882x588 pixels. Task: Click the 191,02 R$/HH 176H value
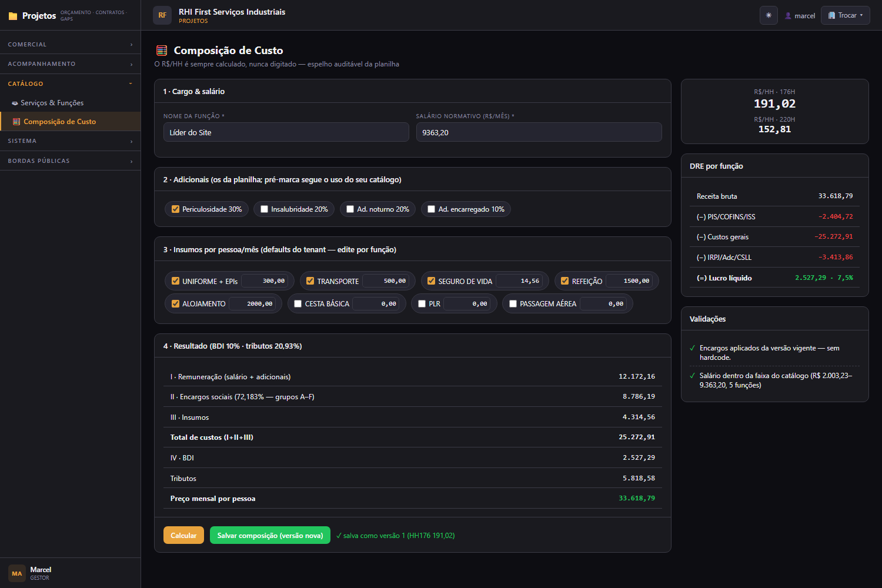tap(774, 103)
